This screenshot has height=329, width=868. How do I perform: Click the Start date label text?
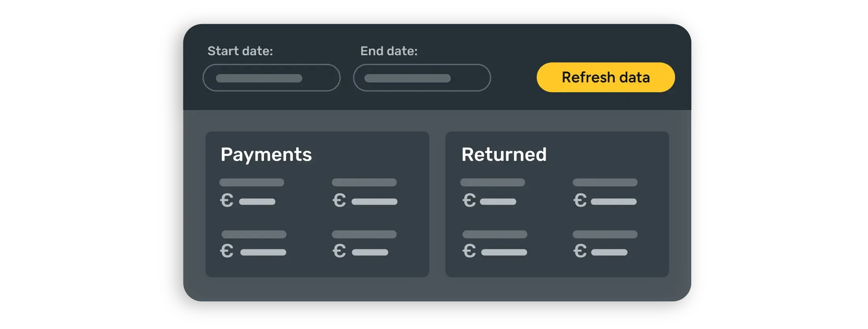click(x=240, y=51)
